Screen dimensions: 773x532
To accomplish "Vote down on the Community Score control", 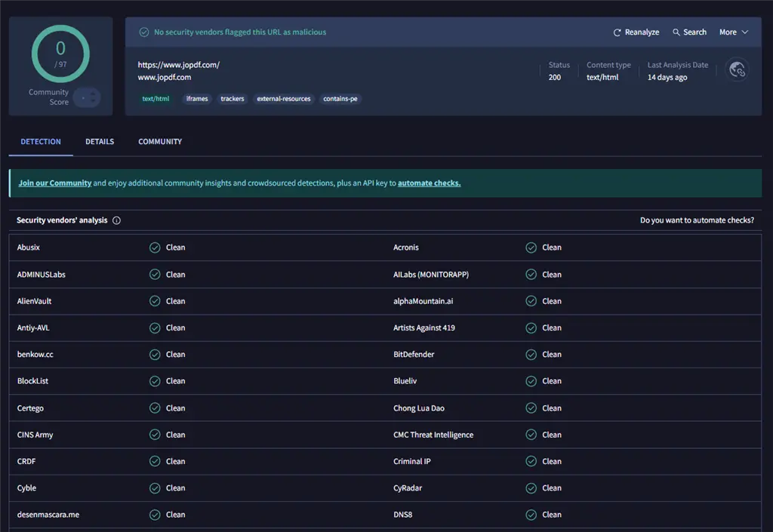I will coord(94,101).
